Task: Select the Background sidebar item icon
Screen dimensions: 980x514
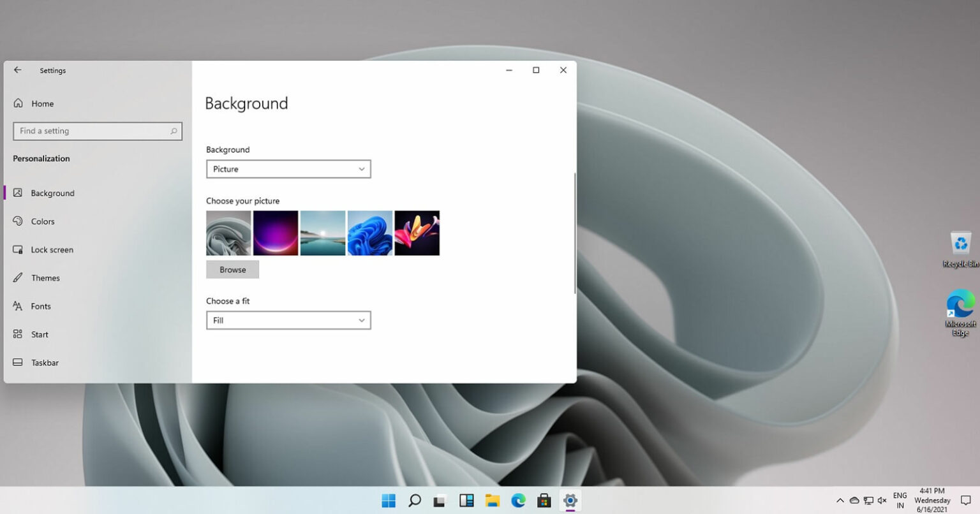Action: click(x=17, y=193)
